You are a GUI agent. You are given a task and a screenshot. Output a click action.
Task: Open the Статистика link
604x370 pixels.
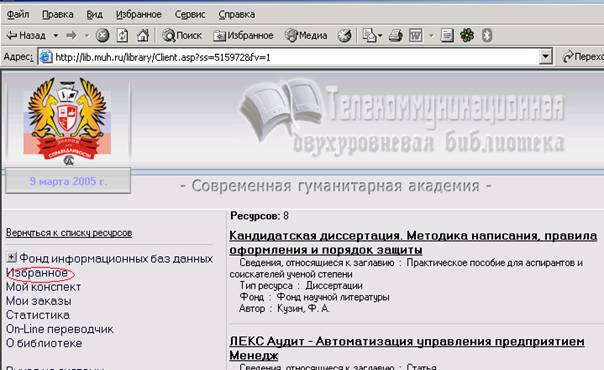(x=38, y=315)
